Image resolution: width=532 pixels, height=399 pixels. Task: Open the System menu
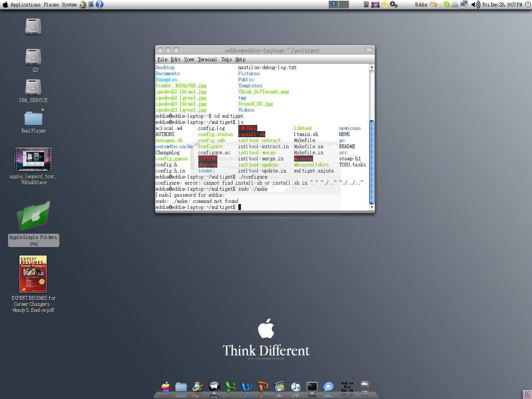pos(69,5)
